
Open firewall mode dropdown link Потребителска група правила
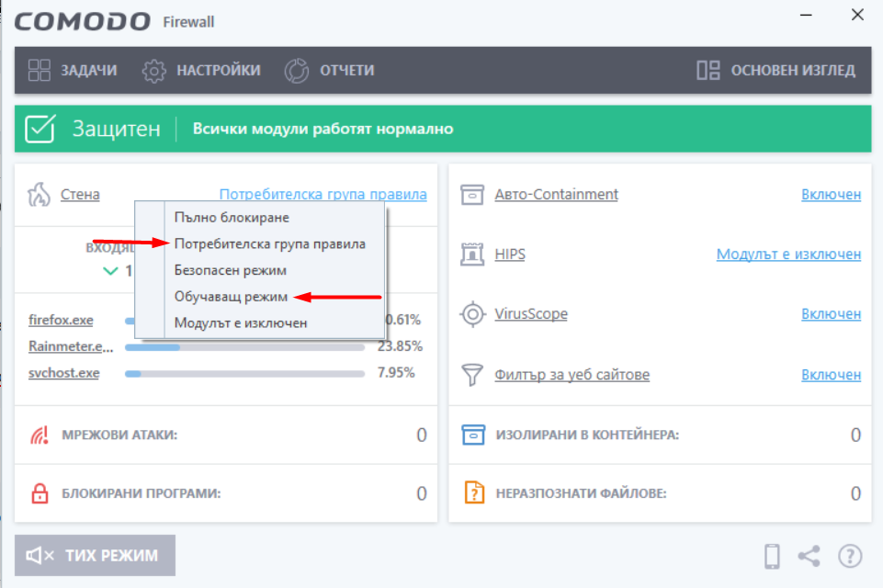tap(323, 194)
